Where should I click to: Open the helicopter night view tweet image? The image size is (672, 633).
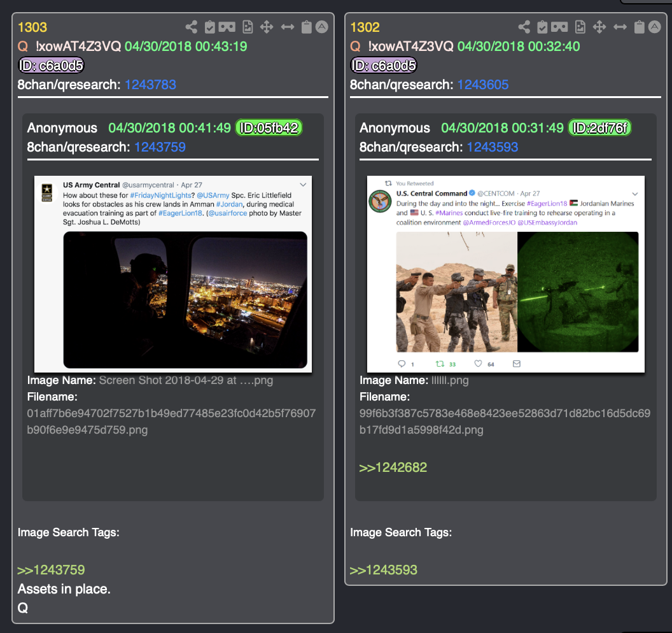coord(185,300)
